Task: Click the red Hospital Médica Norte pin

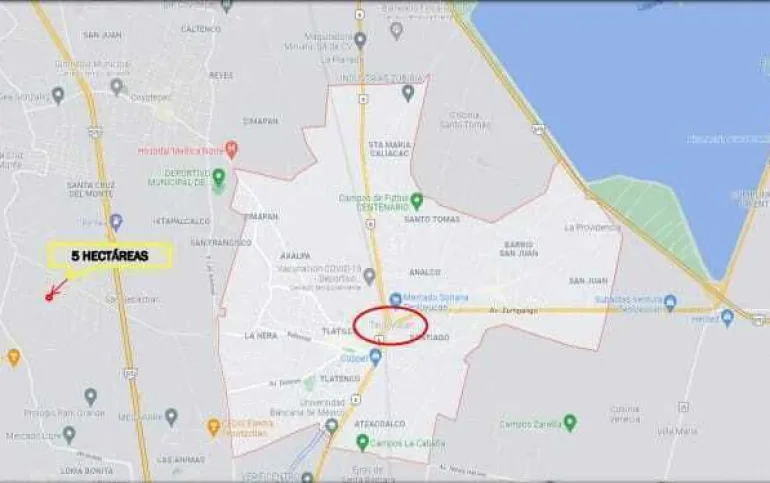Action: click(232, 149)
